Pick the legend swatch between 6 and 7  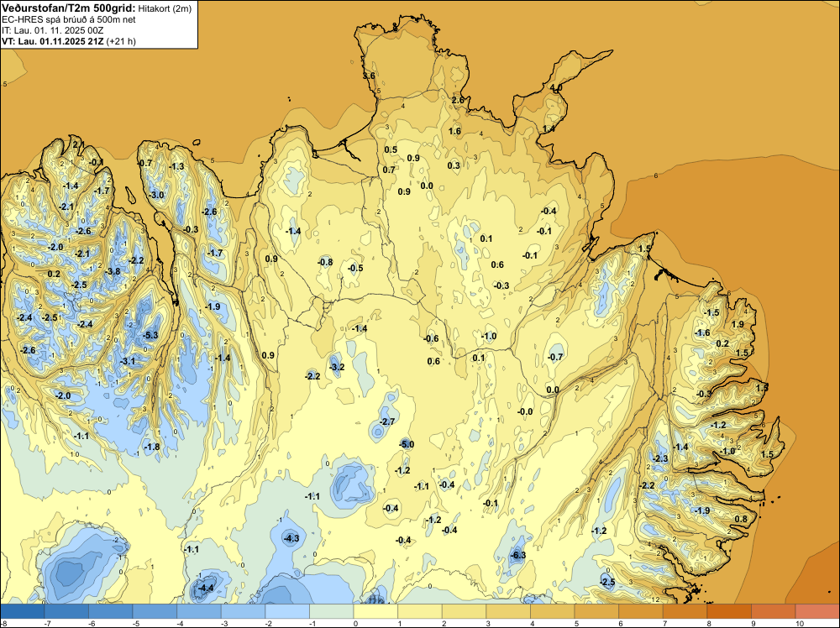point(641,611)
